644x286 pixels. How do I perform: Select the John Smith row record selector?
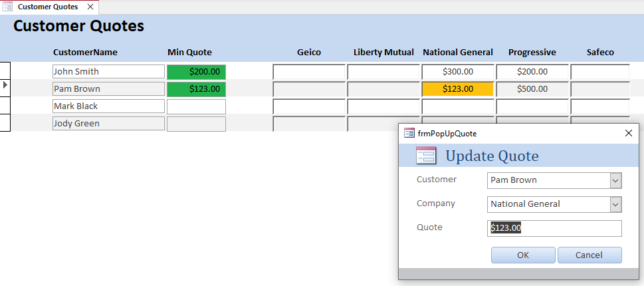(x=6, y=71)
